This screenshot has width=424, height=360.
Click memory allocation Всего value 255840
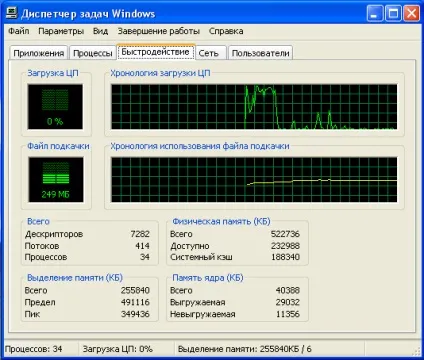point(135,290)
